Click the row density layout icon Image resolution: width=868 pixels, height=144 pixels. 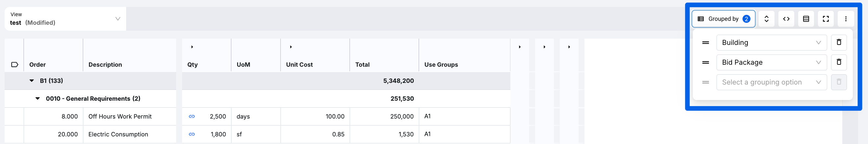[806, 19]
